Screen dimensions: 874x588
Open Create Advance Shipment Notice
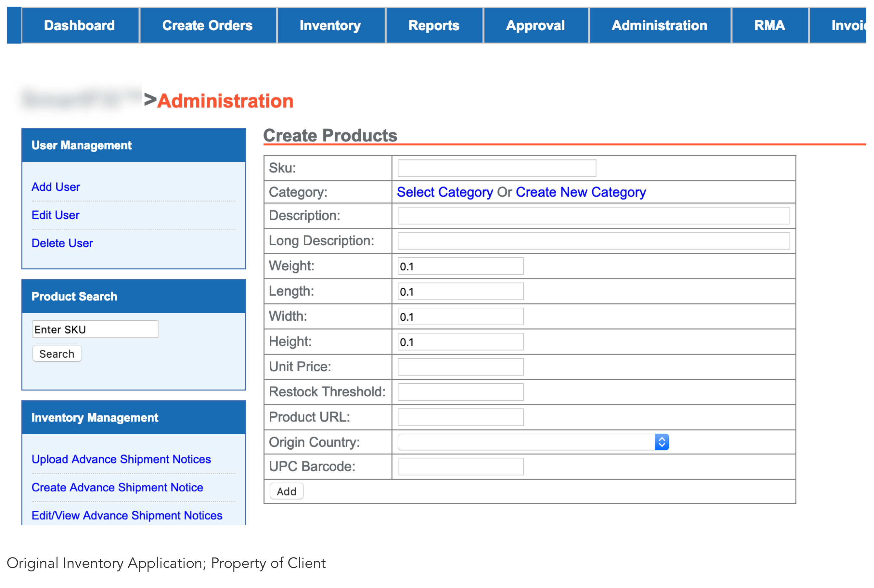pyautogui.click(x=117, y=487)
